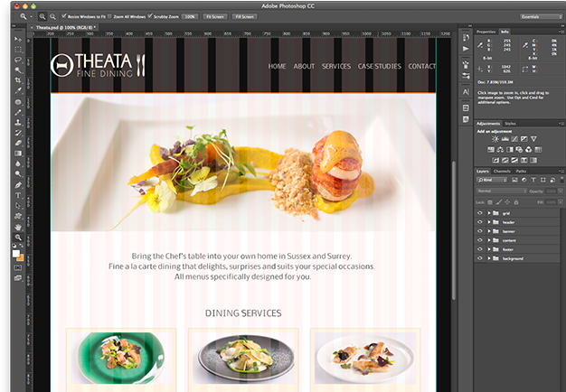566x392 pixels.
Task: Hide the banner layer group
Action: click(x=480, y=231)
